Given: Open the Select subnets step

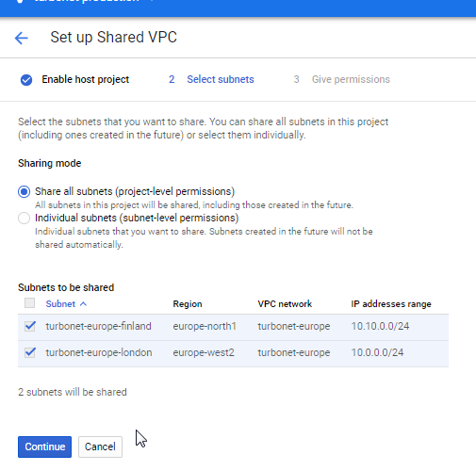Looking at the screenshot, I should click(x=221, y=79).
